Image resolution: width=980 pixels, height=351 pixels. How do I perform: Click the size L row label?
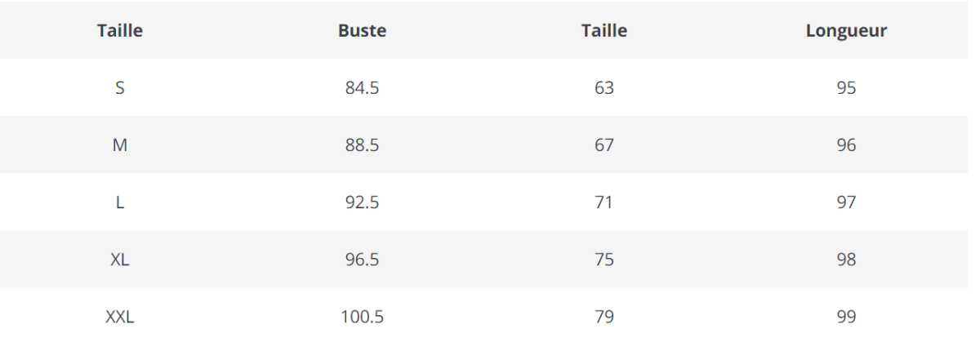pyautogui.click(x=120, y=202)
